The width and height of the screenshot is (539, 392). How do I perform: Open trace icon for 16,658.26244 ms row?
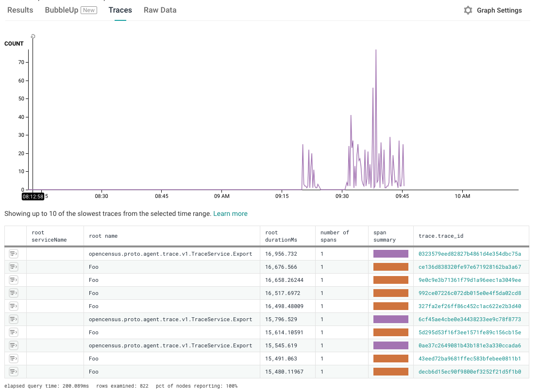pyautogui.click(x=14, y=280)
